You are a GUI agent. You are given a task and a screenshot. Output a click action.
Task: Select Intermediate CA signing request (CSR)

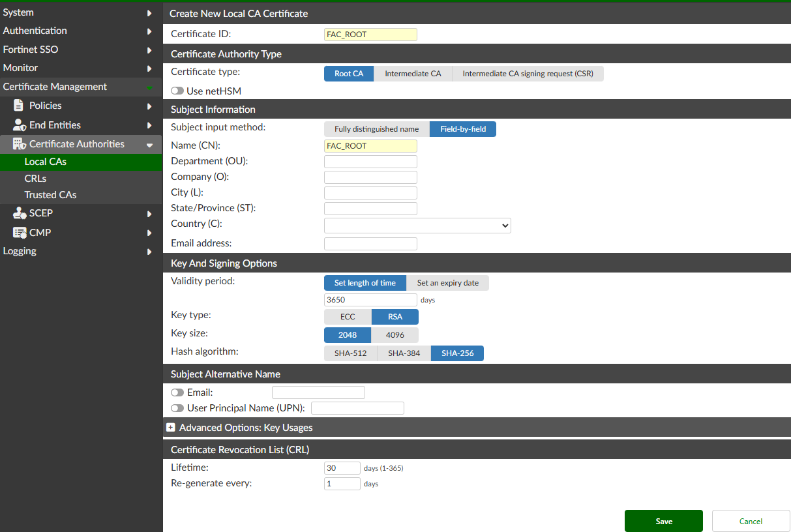pos(528,74)
